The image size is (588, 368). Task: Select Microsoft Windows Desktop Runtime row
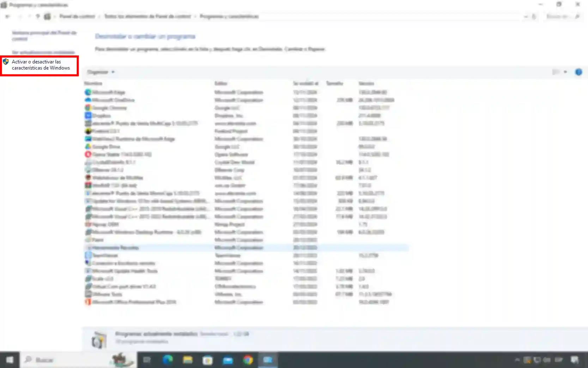pyautogui.click(x=247, y=232)
